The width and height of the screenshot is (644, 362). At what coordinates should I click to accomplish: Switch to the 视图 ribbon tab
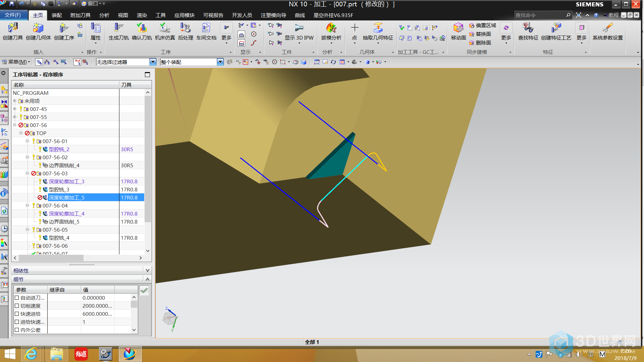point(123,15)
